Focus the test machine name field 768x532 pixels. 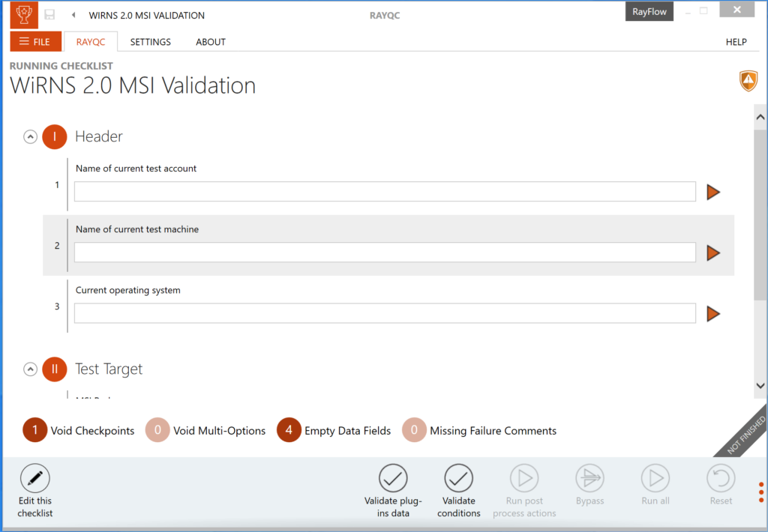tap(385, 252)
